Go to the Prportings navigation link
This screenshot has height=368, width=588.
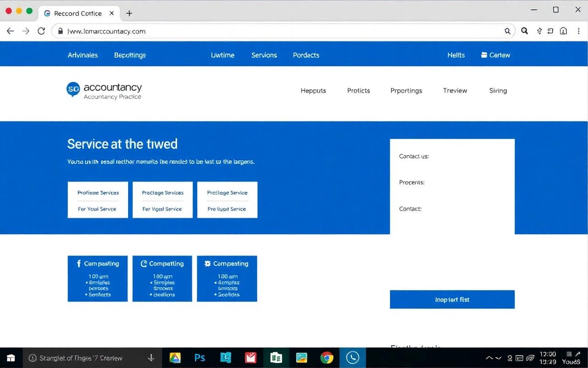(406, 91)
